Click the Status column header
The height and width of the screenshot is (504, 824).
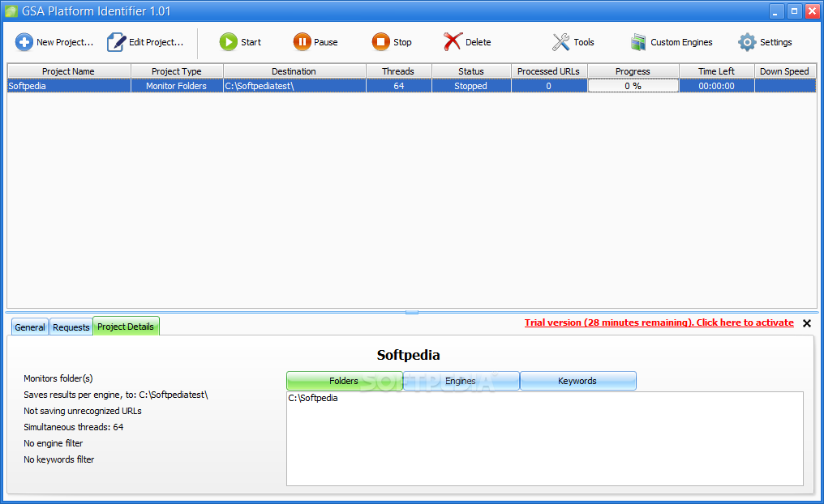[x=471, y=70]
